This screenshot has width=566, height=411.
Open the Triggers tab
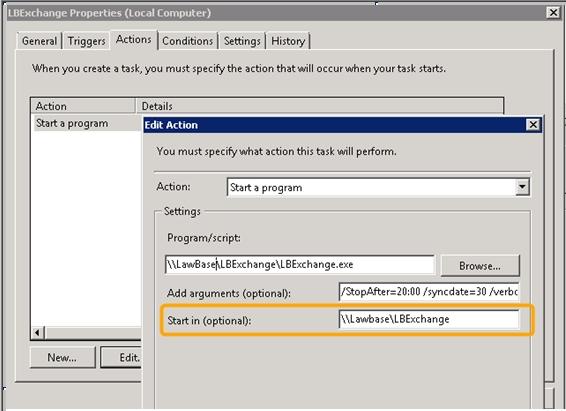click(x=86, y=41)
